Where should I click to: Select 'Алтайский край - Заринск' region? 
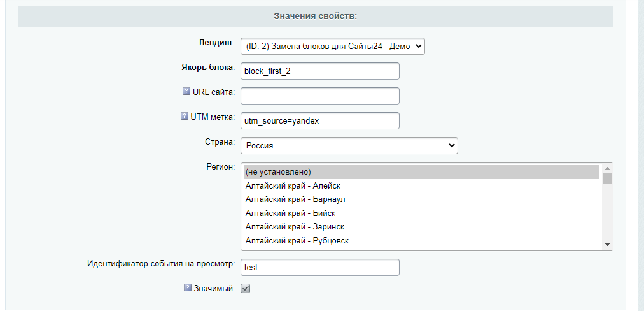[x=421, y=227]
